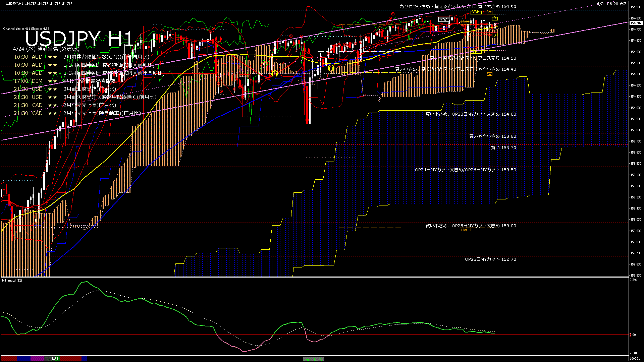Select the CAD 2月小売売上高(前月比) row

coord(65,105)
